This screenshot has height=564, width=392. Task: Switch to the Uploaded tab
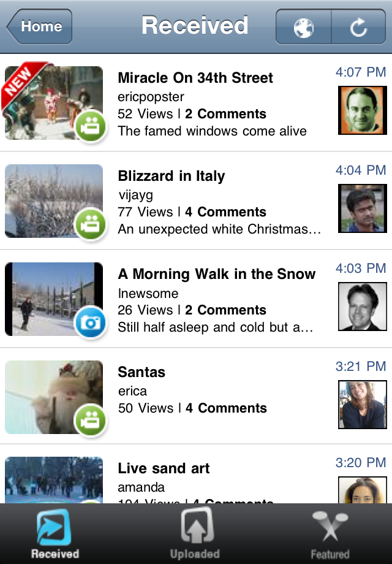(x=195, y=534)
